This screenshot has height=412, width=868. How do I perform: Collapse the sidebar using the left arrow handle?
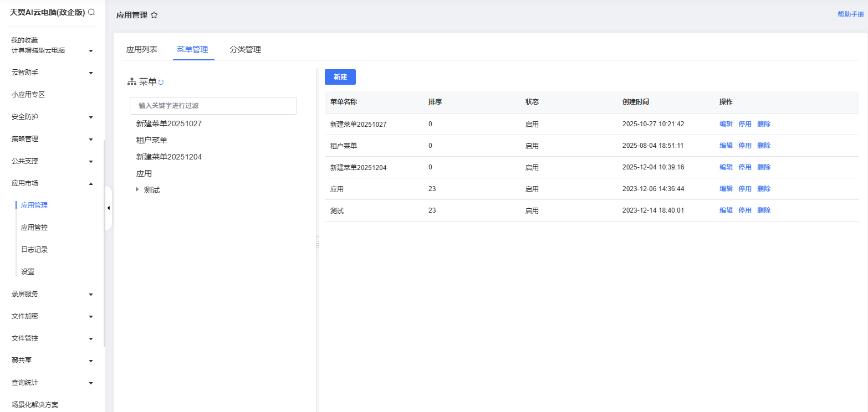tap(109, 208)
